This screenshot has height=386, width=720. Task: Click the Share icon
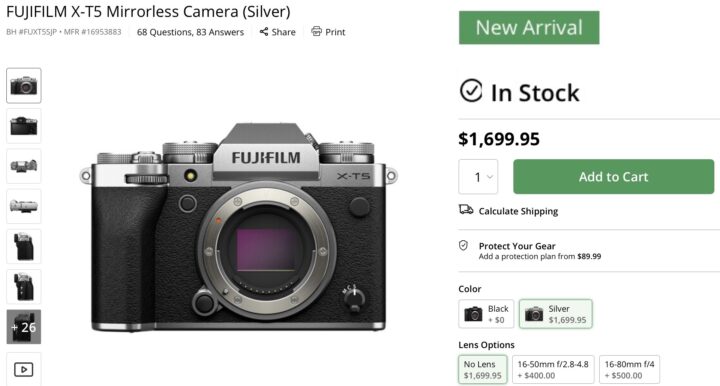tap(264, 32)
